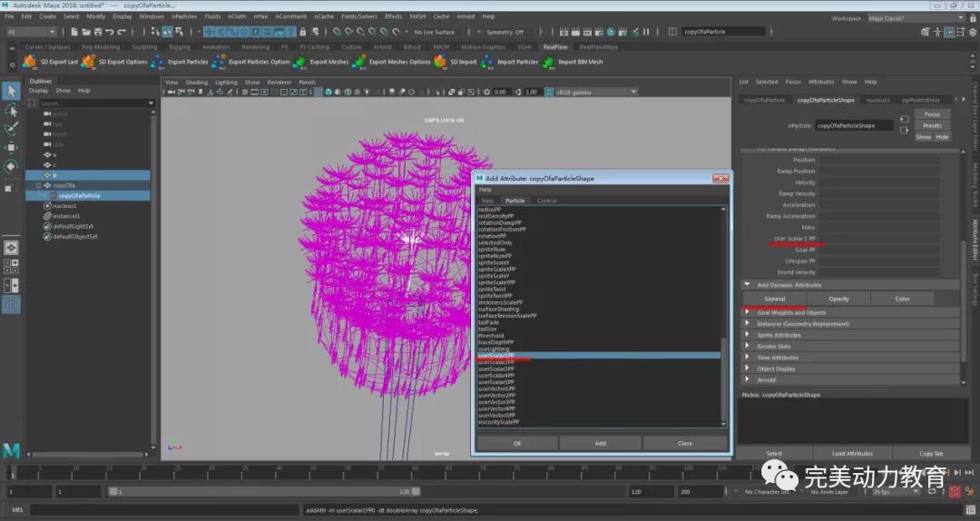
Task: Click the SD Export Last shelf icon
Action: (x=30, y=62)
